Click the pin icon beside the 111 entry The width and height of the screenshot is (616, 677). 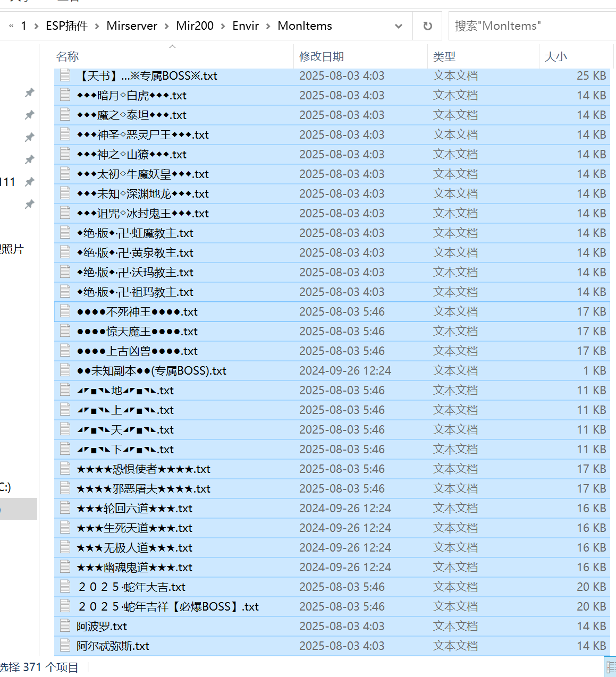point(30,182)
